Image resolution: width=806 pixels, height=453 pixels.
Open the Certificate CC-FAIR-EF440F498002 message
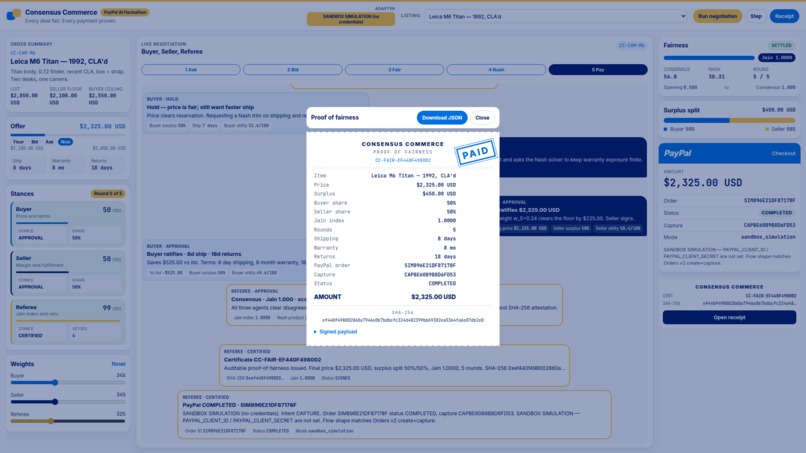[x=395, y=366]
